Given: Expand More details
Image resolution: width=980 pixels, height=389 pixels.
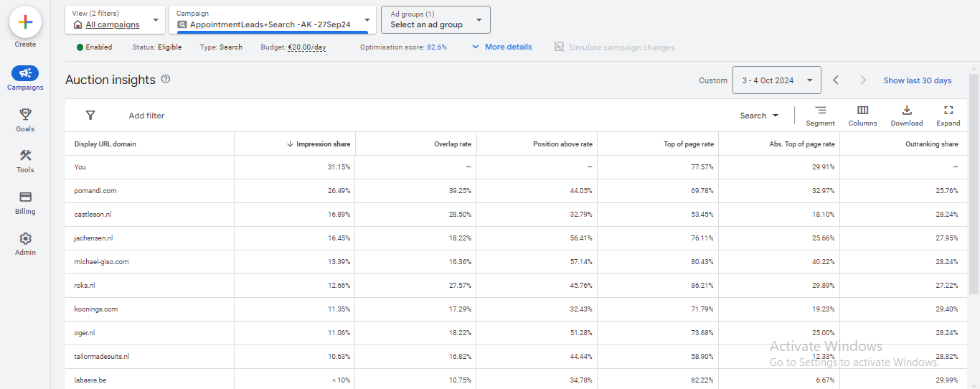Looking at the screenshot, I should pyautogui.click(x=501, y=47).
